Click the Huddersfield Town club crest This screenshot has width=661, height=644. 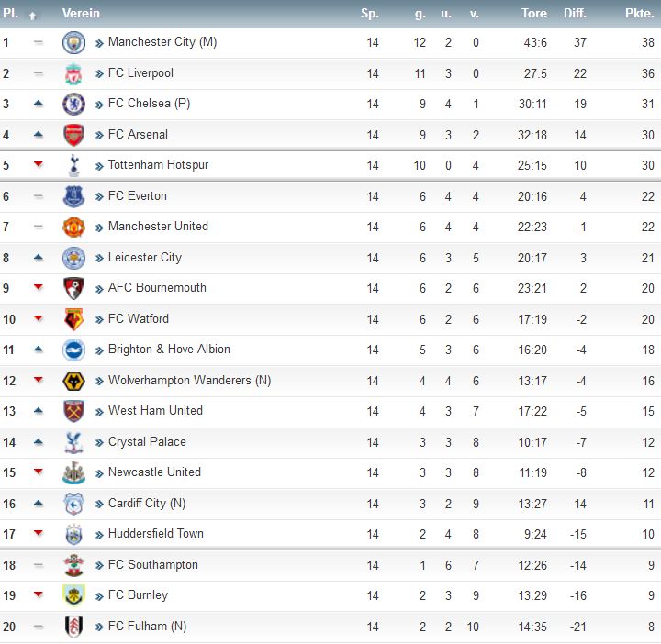[73, 534]
